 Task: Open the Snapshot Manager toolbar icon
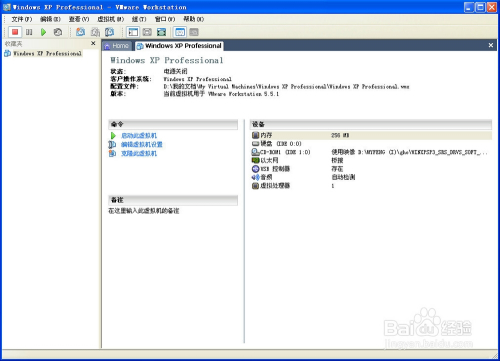(x=110, y=32)
